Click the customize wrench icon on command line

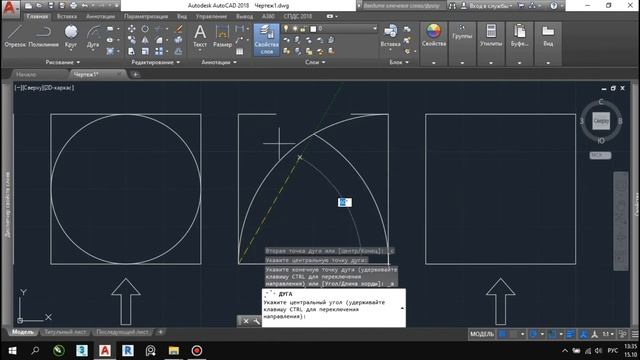pyautogui.click(x=256, y=321)
